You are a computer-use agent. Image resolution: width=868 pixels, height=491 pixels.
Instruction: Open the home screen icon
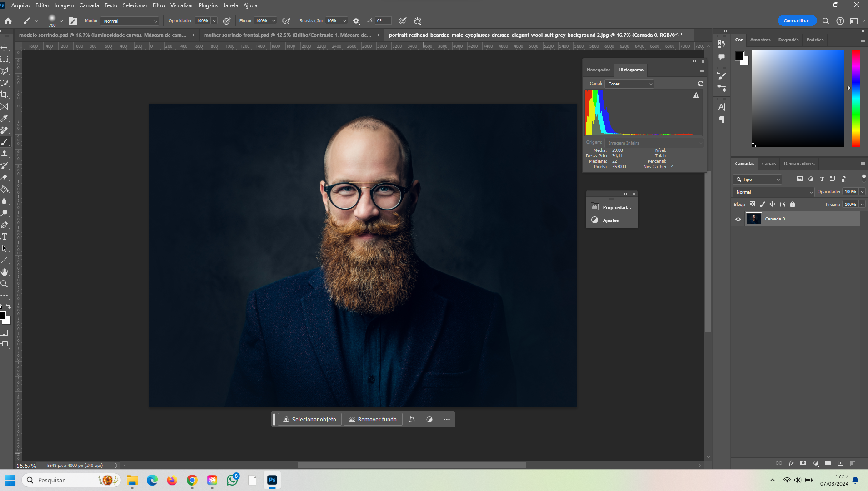8,21
